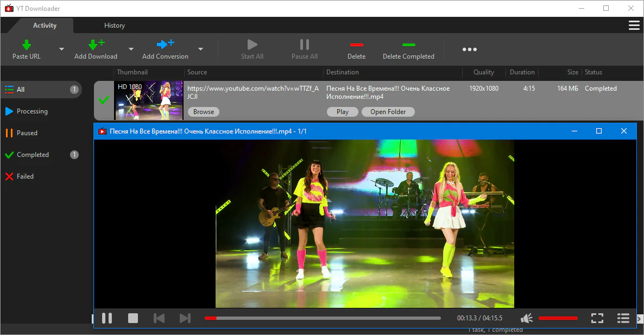Open the three-dots more options menu
The width and height of the screenshot is (644, 335).
click(x=469, y=49)
